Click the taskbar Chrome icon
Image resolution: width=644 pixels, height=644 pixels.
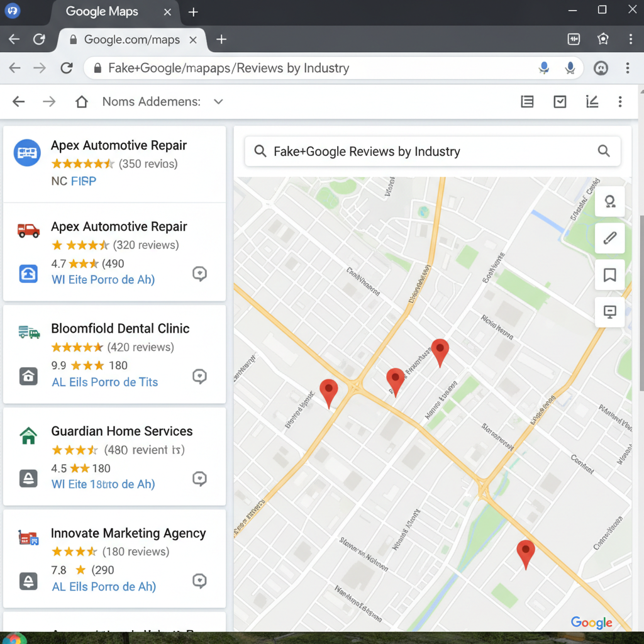pyautogui.click(x=13, y=639)
